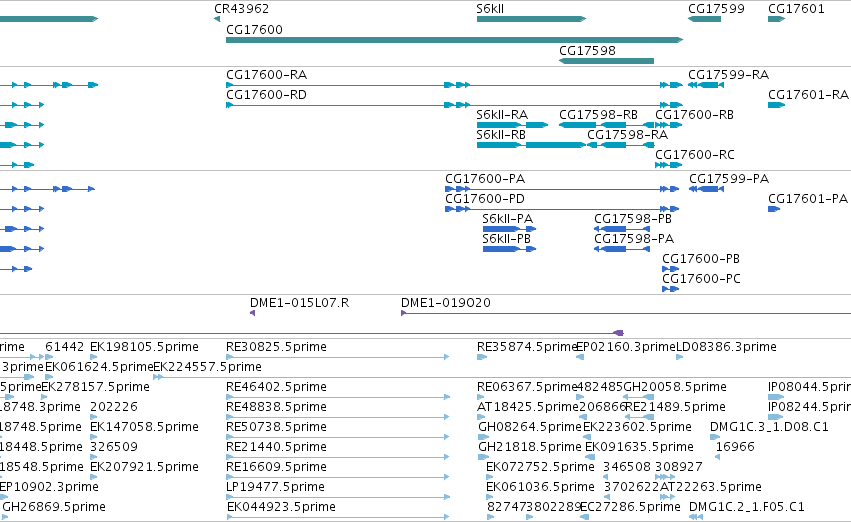Viewport: 851px width, 522px height.
Task: Click the LD08386.3prime label
Action: pyautogui.click(x=726, y=347)
